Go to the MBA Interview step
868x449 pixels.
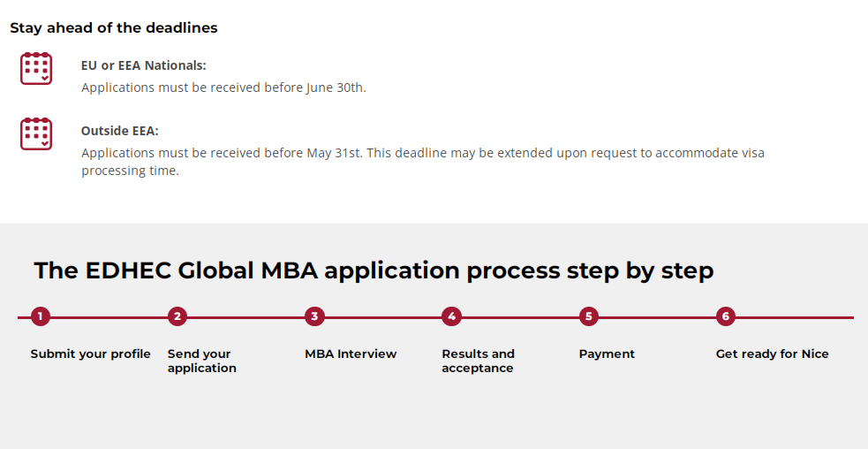tap(351, 354)
